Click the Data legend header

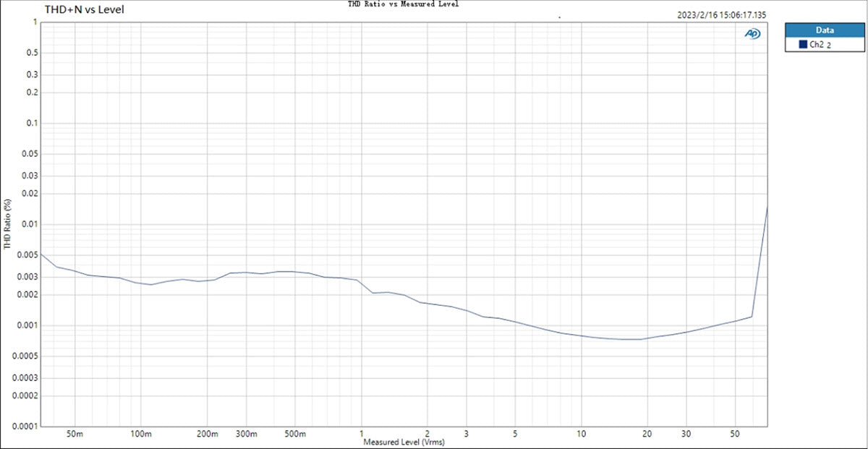point(824,30)
